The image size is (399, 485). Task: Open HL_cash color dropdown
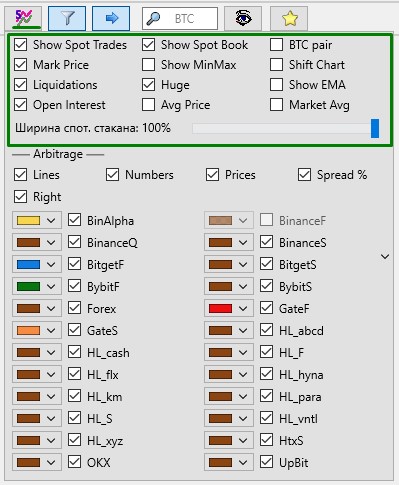[x=37, y=352]
